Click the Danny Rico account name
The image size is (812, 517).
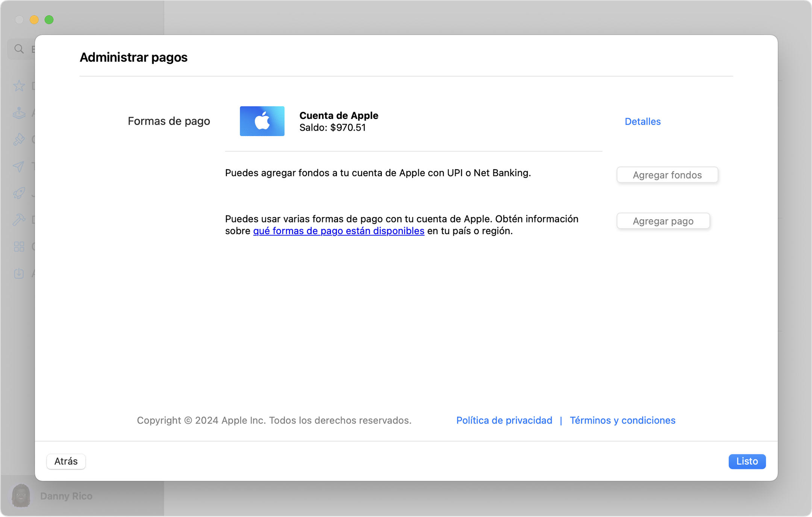tap(66, 496)
